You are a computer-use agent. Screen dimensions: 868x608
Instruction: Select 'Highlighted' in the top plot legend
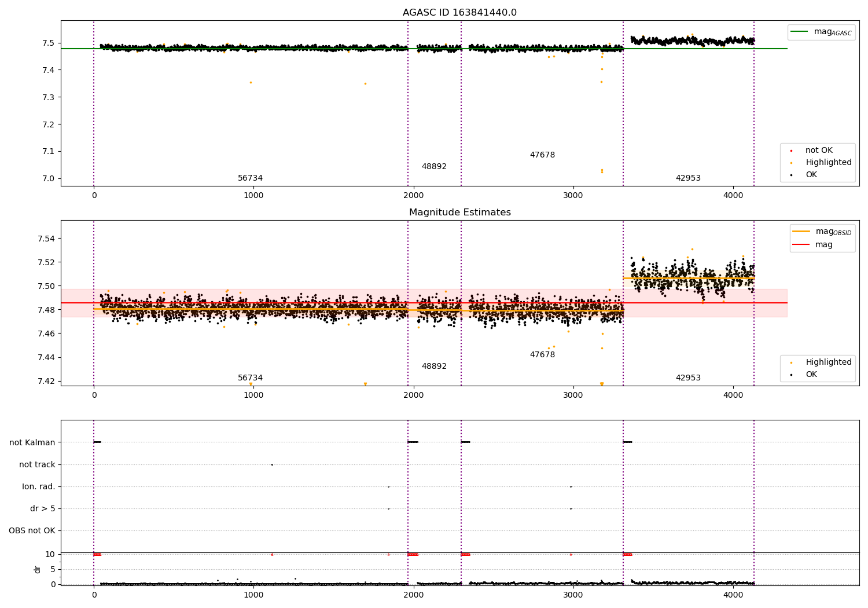coord(828,163)
